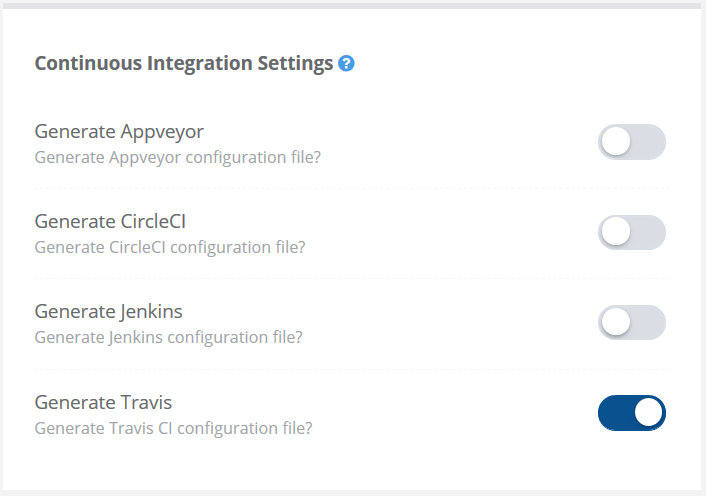706x496 pixels.
Task: Turn on the Generate CircleCI switch
Action: (631, 232)
